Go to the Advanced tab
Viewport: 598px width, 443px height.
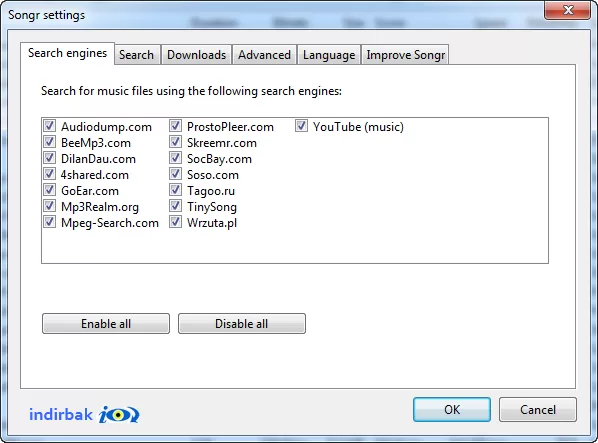(x=264, y=55)
